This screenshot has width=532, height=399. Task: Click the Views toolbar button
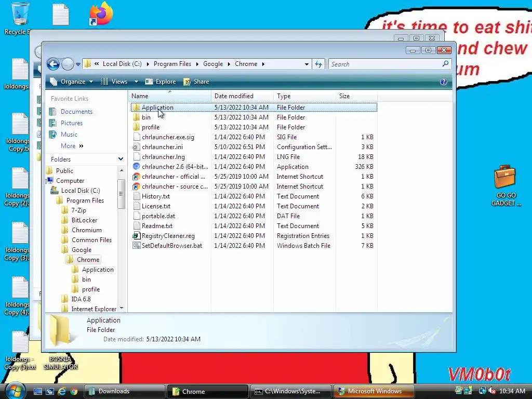point(115,82)
